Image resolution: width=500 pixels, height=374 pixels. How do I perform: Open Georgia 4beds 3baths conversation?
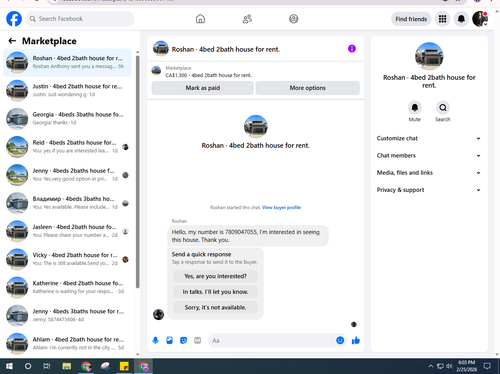[68, 118]
